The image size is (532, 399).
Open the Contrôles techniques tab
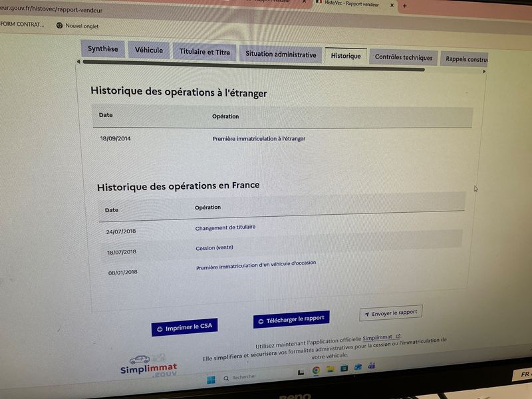tap(404, 58)
